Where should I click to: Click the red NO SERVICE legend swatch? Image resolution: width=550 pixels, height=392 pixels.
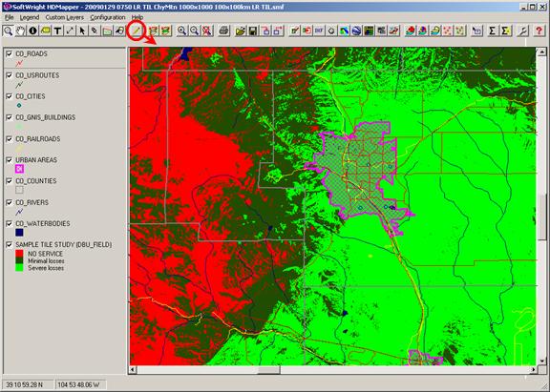point(19,254)
